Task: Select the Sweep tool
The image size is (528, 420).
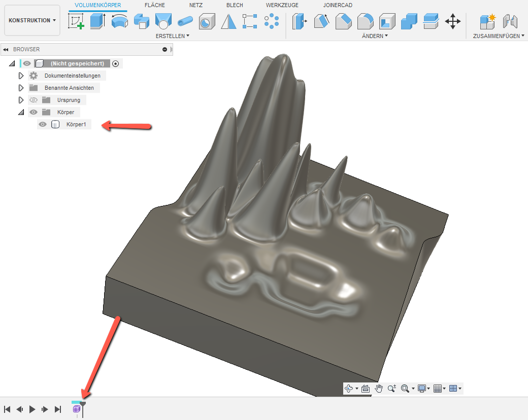Action: click(x=142, y=21)
